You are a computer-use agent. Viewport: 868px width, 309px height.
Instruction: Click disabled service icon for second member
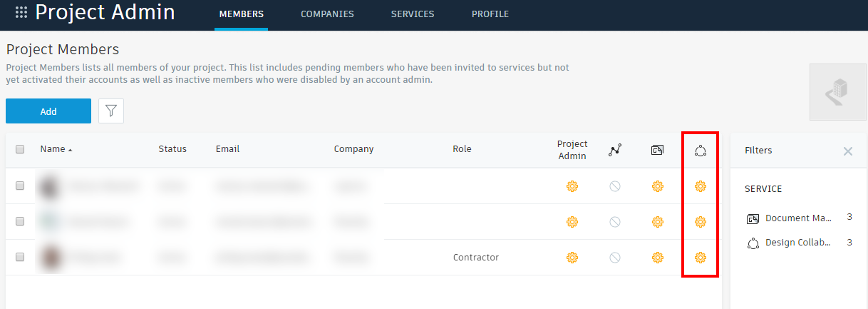[x=614, y=222]
